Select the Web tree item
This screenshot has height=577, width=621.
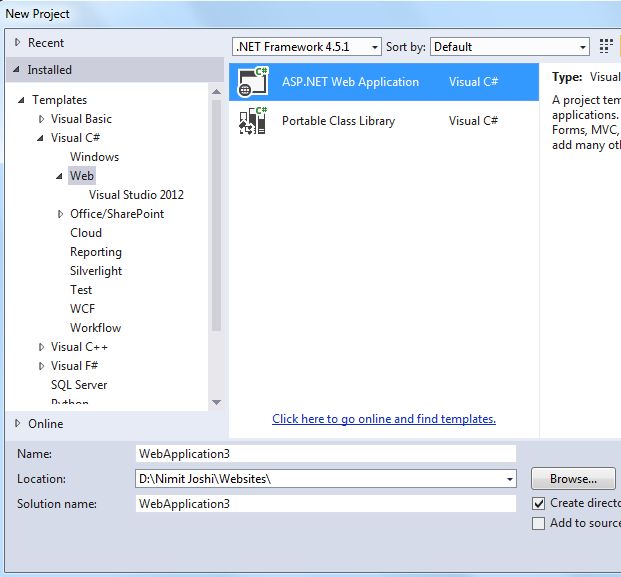(x=82, y=175)
